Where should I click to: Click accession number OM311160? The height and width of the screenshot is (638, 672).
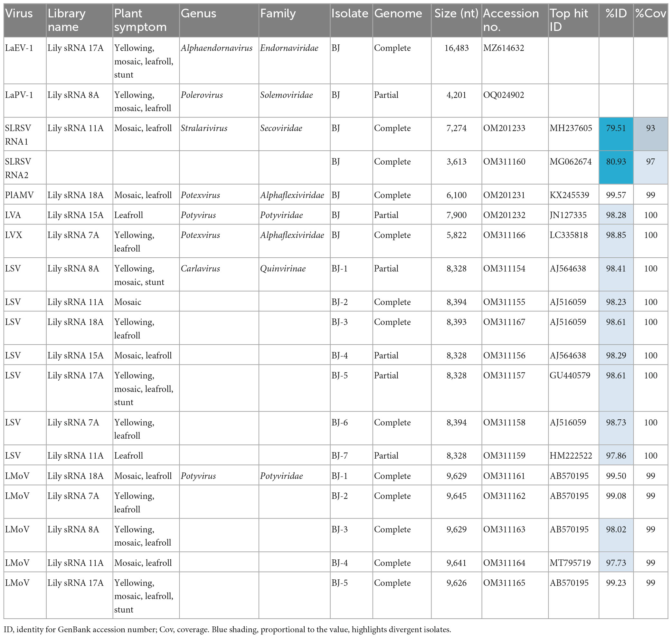click(504, 162)
